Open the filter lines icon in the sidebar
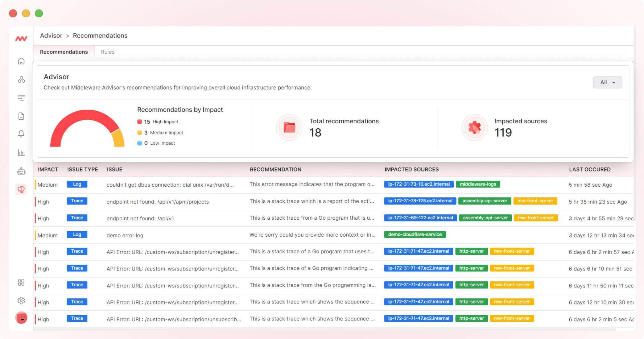This screenshot has height=339, width=644. [x=21, y=98]
